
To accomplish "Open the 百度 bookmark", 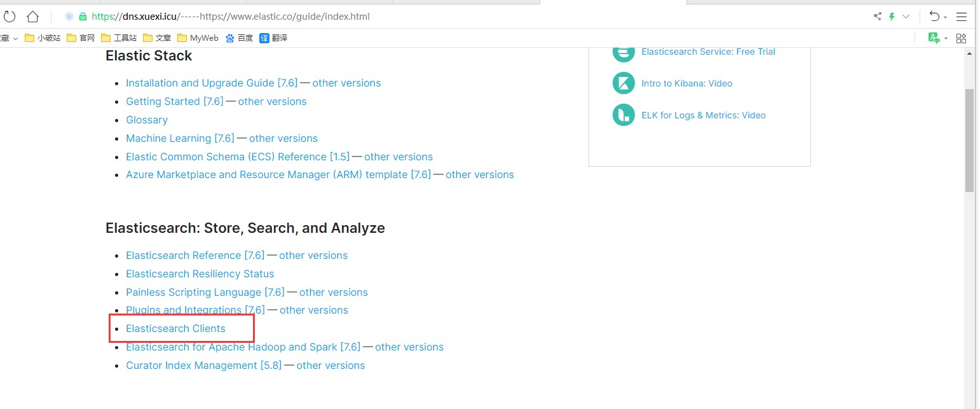I will [x=238, y=38].
